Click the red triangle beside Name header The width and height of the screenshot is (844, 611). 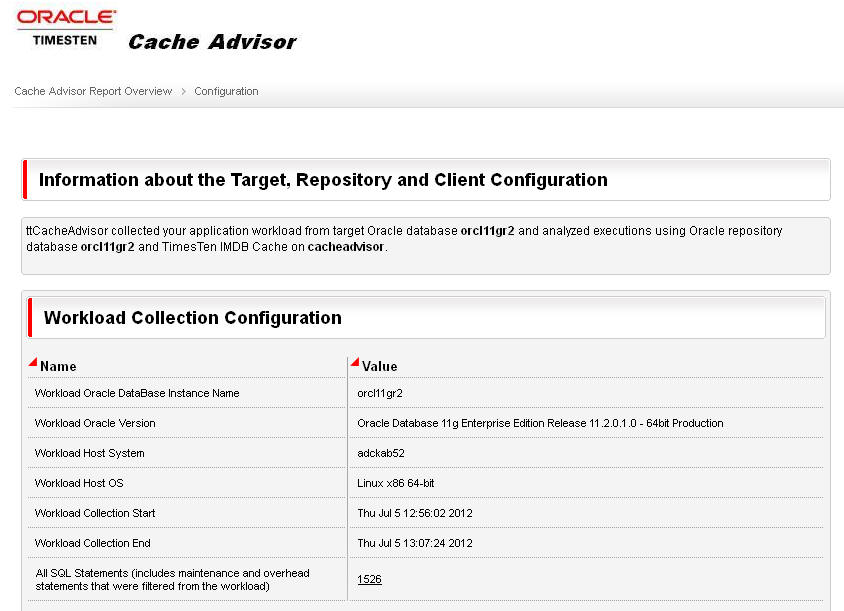(33, 362)
